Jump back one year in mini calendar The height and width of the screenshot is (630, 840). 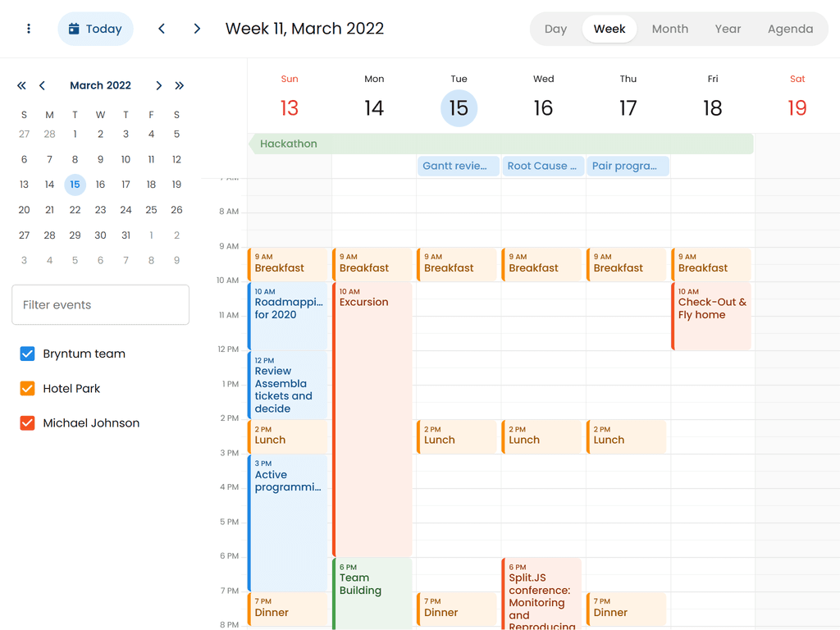click(x=21, y=85)
